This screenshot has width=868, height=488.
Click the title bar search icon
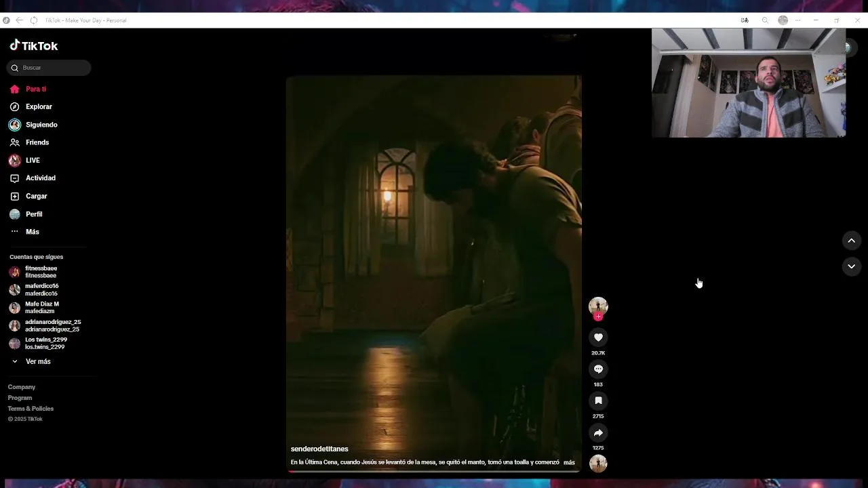tap(765, 20)
